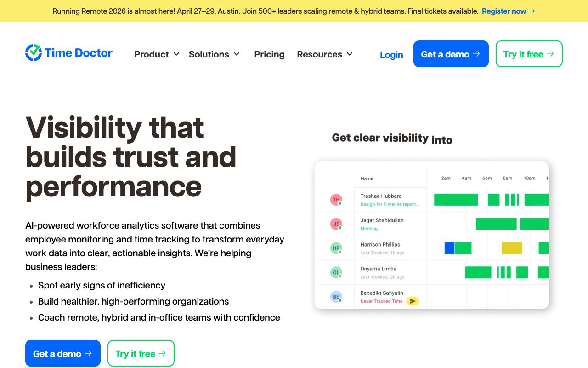The width and height of the screenshot is (588, 368).
Task: Click the OL avatar for Onyama Limba
Action: point(336,272)
